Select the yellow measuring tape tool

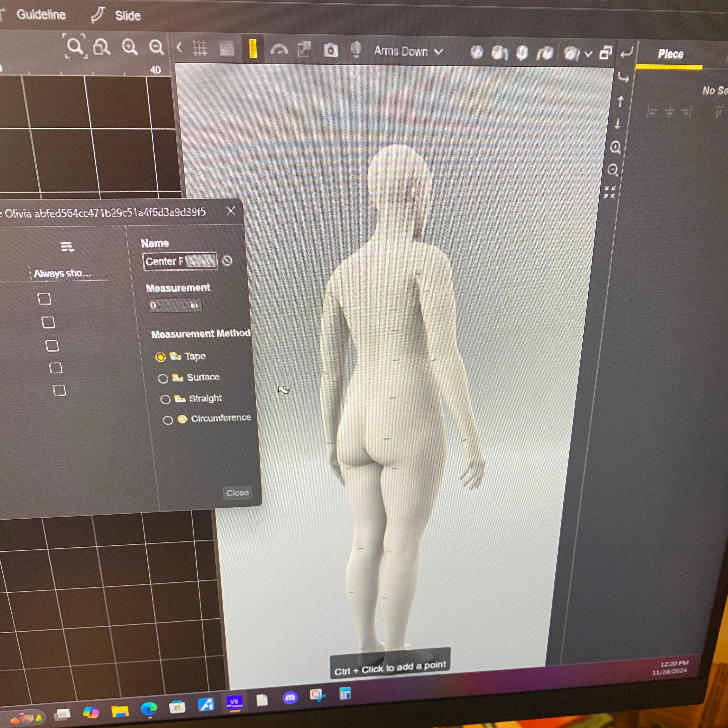253,49
